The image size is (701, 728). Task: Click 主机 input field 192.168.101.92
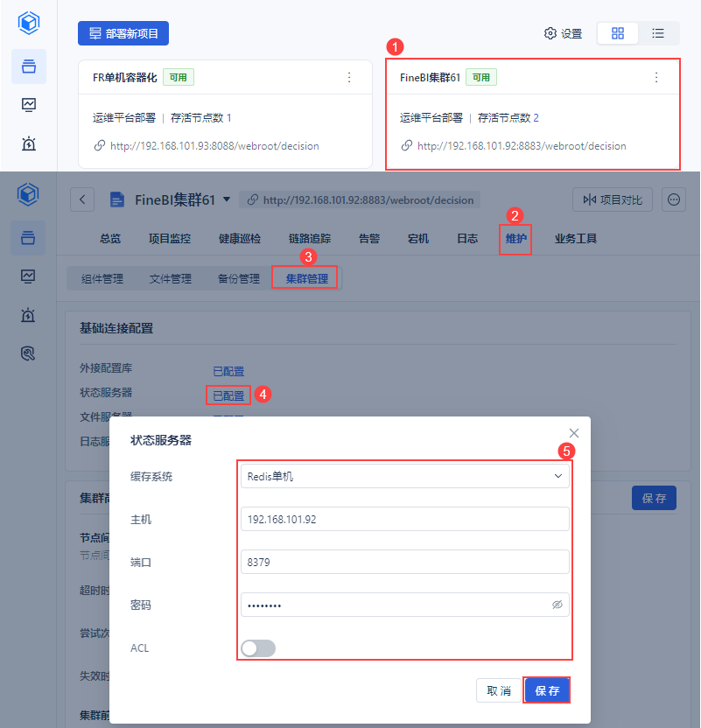click(x=405, y=519)
